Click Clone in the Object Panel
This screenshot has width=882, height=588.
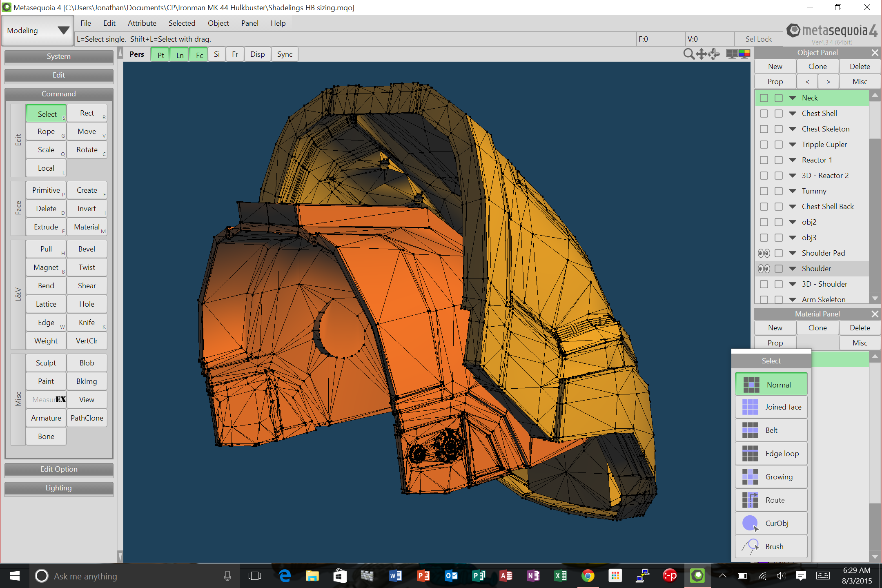coord(817,67)
